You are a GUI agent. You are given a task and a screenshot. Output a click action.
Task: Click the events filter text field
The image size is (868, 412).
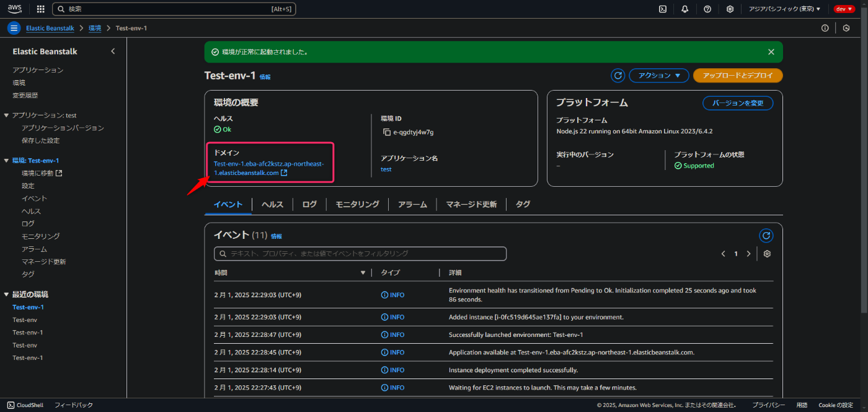tap(360, 254)
